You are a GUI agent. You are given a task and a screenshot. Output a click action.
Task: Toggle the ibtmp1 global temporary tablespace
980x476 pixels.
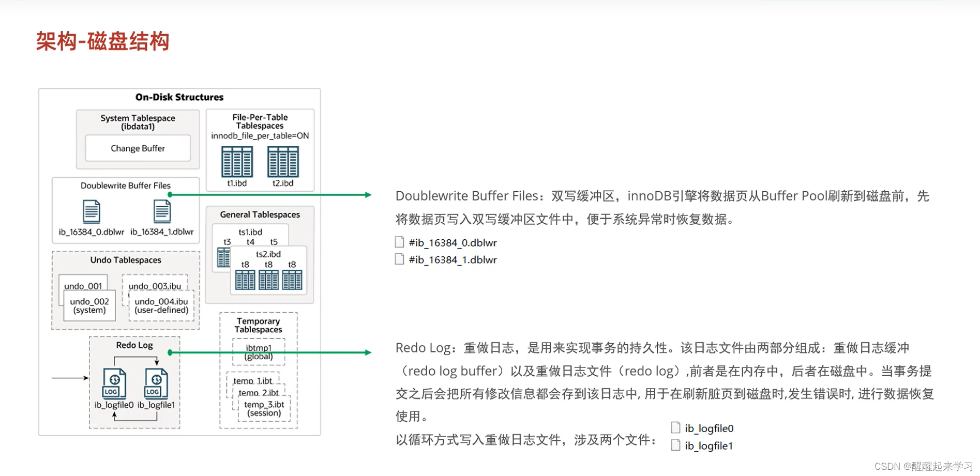pyautogui.click(x=258, y=351)
